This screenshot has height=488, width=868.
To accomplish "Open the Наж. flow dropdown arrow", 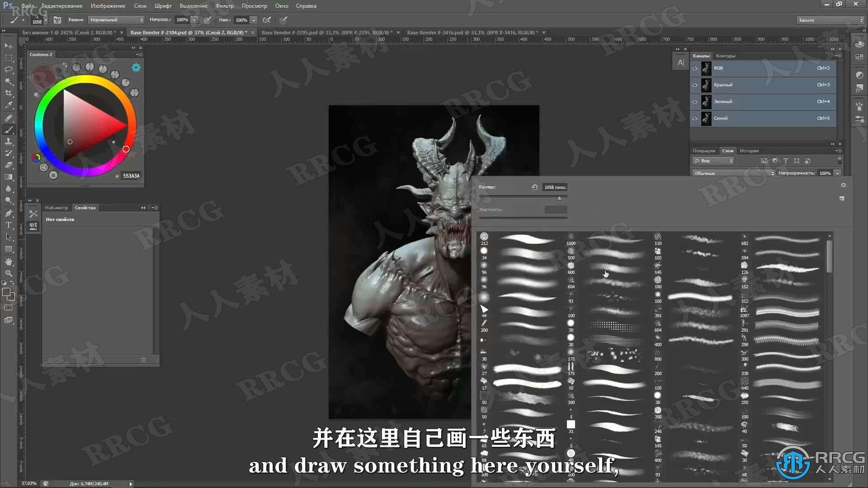I will (254, 20).
